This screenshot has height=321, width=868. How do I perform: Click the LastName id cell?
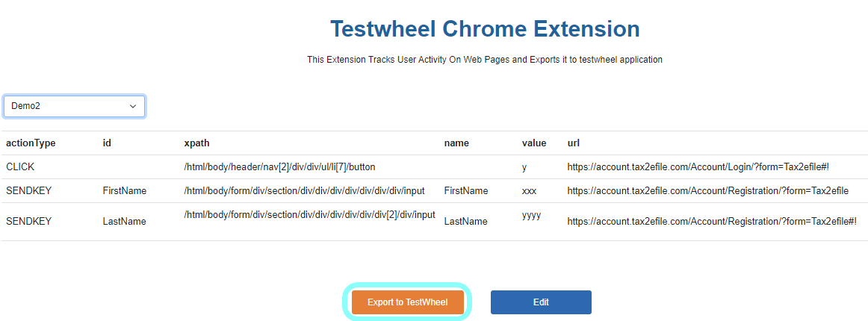[x=124, y=222]
